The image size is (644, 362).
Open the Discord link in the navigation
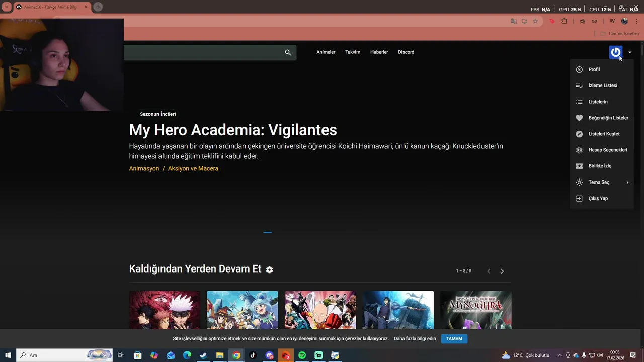[x=406, y=52]
